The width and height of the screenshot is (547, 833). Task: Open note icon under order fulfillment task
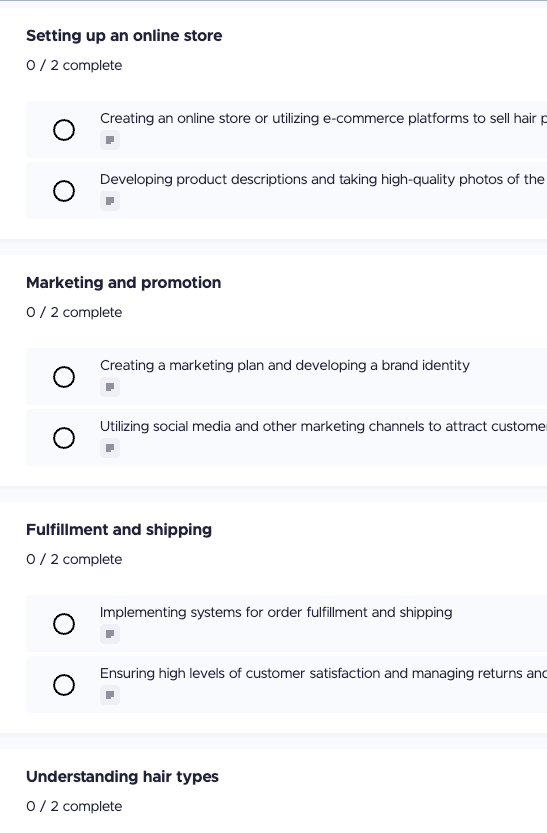(x=110, y=634)
